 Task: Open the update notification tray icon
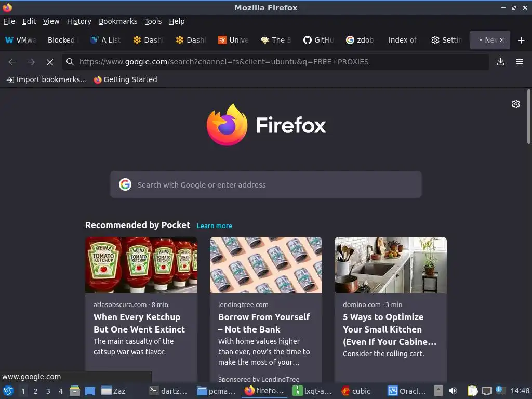[x=500, y=390]
